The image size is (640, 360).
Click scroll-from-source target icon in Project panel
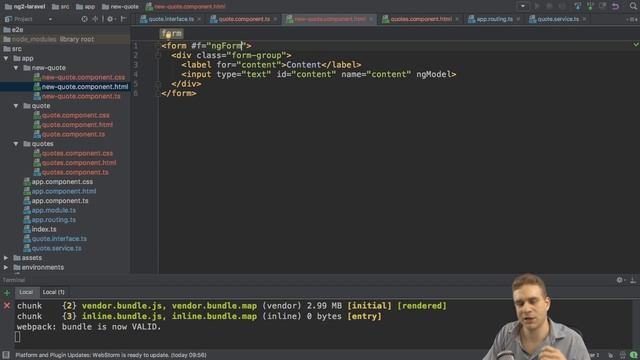coord(84,19)
